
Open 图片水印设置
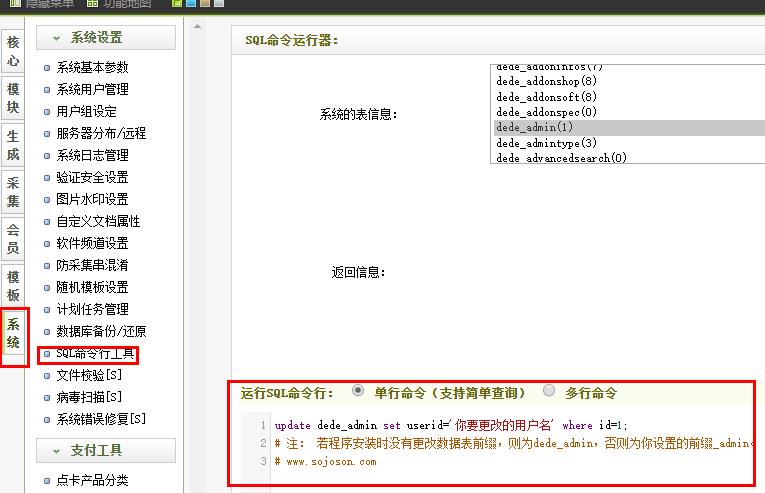(92, 199)
